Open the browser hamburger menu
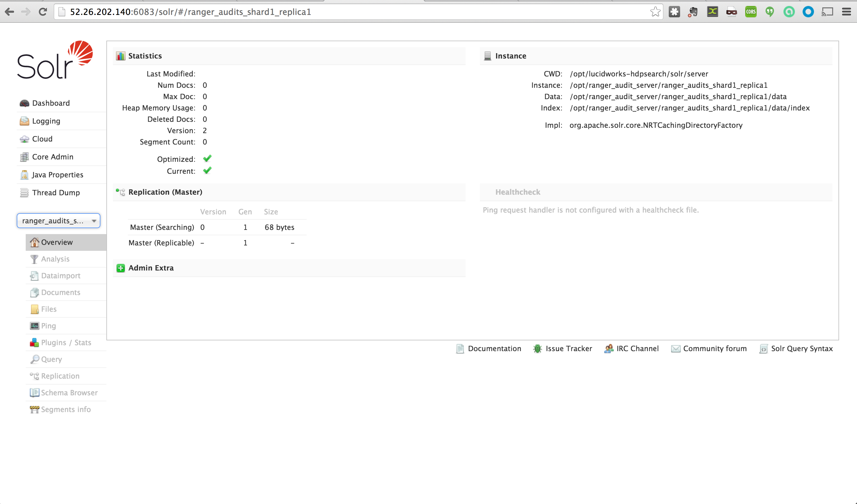857x504 pixels. coord(847,12)
